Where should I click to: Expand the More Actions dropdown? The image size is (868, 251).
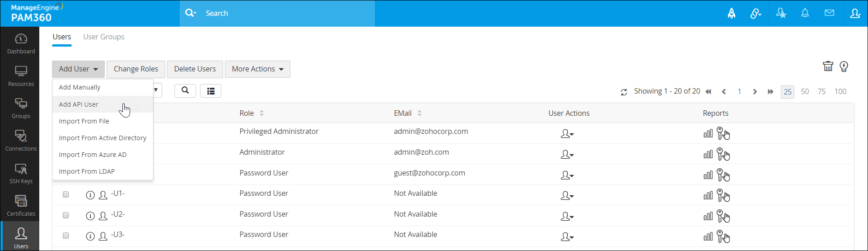click(x=257, y=69)
